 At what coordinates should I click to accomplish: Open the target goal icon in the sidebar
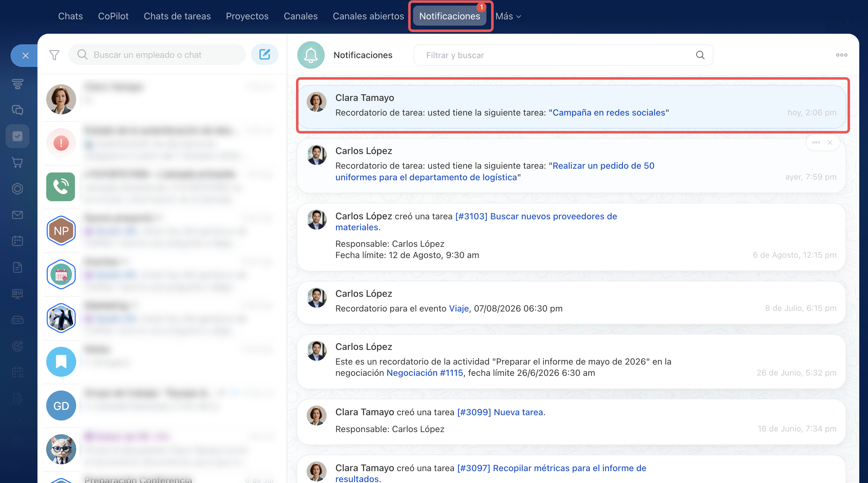[17, 346]
